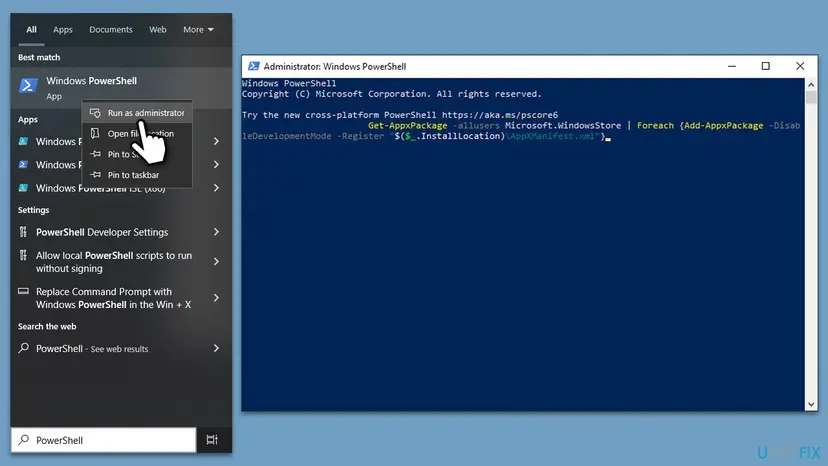Click the Open file location icon
Viewport: 828px width, 466px height.
pyautogui.click(x=95, y=133)
